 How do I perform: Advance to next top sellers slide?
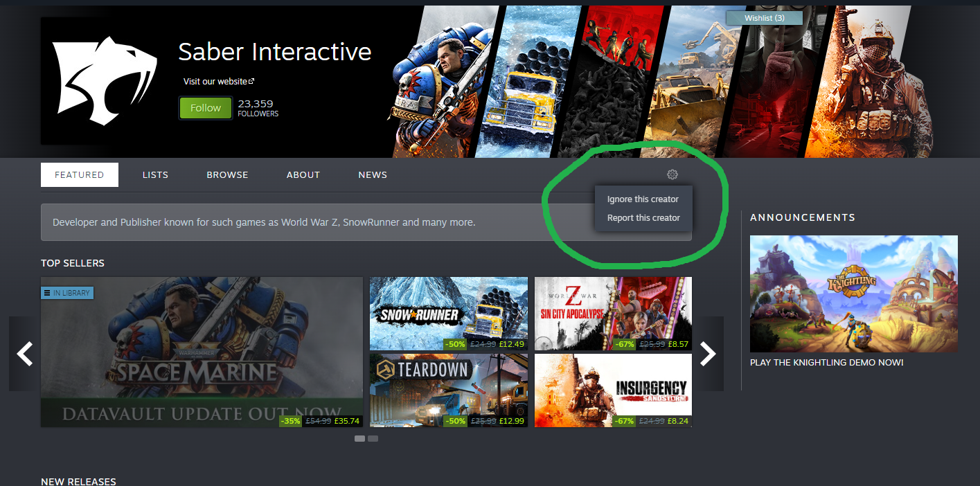(708, 353)
